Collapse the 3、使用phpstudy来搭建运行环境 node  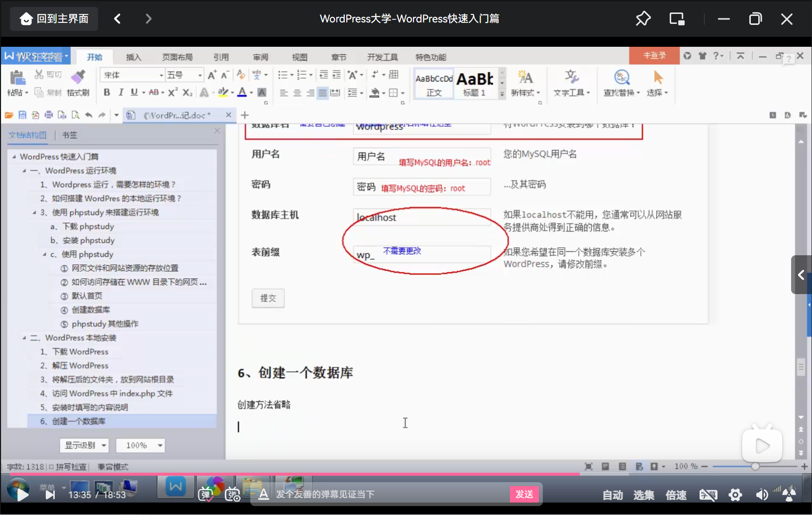(34, 212)
